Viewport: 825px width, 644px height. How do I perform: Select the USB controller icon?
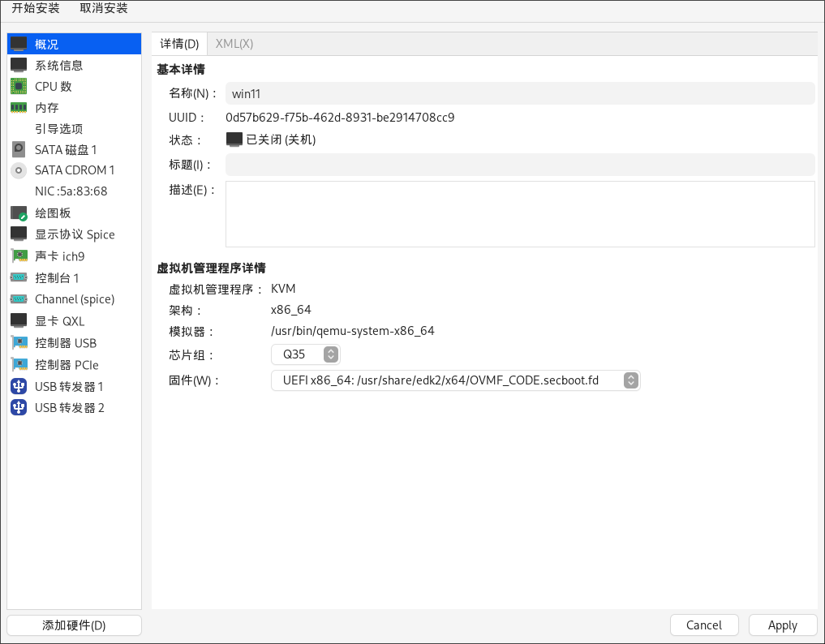(x=19, y=343)
